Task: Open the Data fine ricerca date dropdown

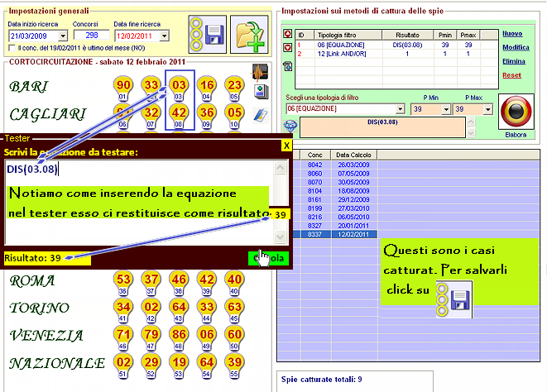Action: tap(165, 36)
